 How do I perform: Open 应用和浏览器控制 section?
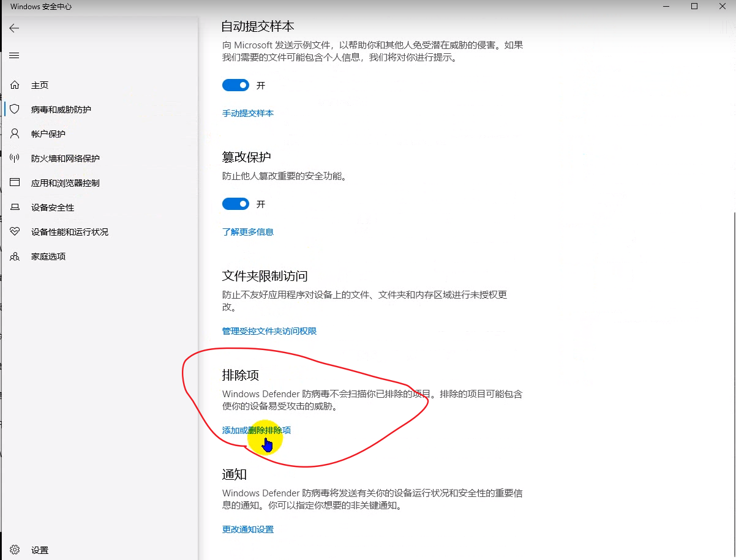tap(66, 183)
